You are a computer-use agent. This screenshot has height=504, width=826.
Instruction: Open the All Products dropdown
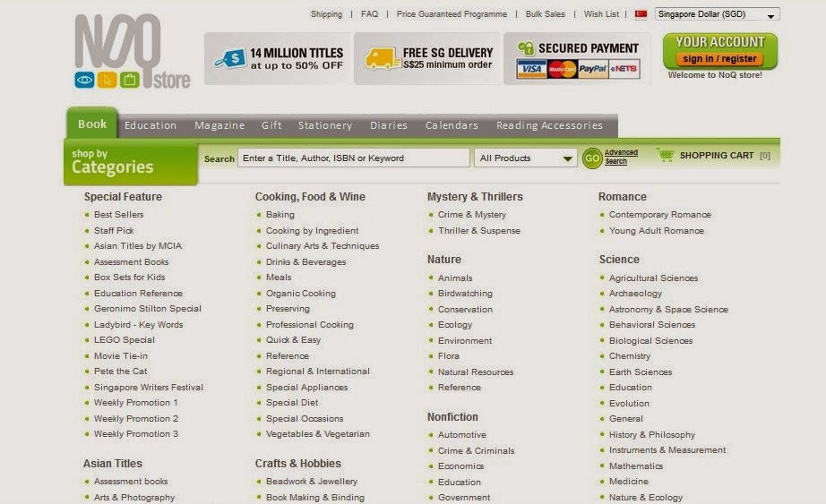[x=525, y=158]
